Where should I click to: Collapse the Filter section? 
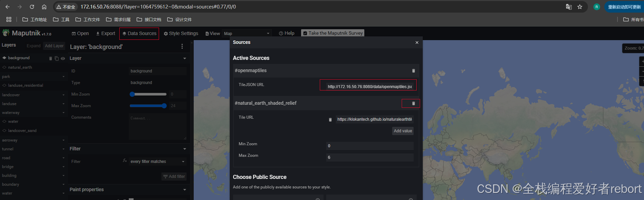(184, 149)
